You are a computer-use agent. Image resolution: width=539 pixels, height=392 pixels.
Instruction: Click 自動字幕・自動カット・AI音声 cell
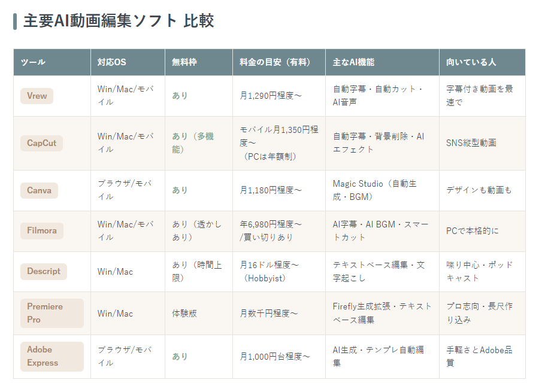point(382,96)
